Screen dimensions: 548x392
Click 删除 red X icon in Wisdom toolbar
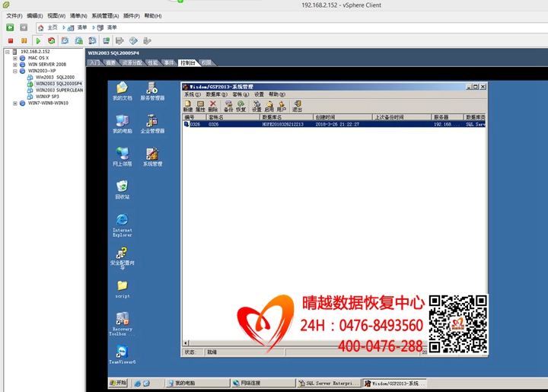[x=213, y=106]
